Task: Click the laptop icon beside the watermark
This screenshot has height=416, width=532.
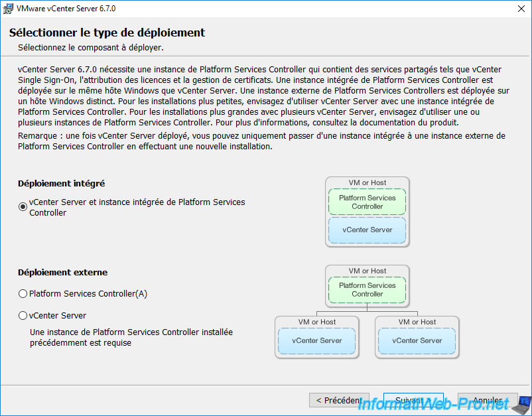Action: 523,403
